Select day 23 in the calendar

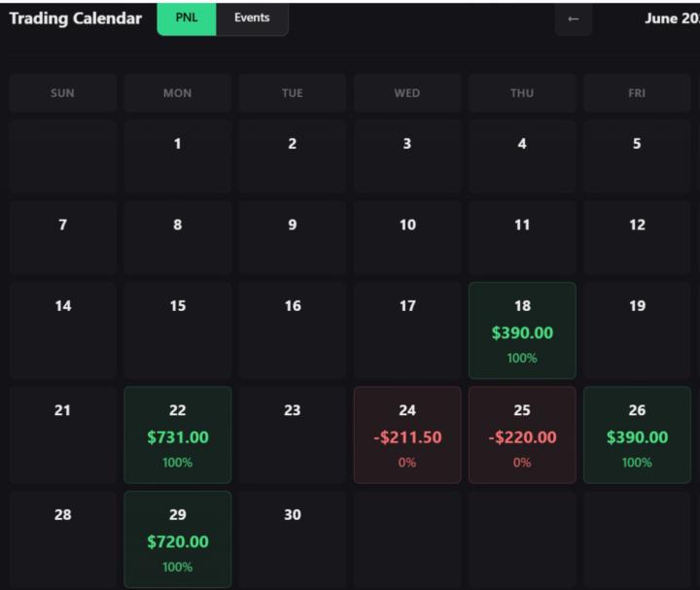[293, 434]
